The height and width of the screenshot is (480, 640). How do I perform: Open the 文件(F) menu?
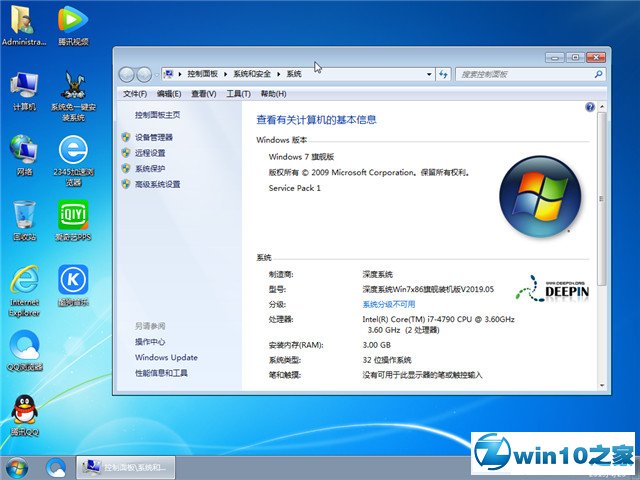coord(135,94)
